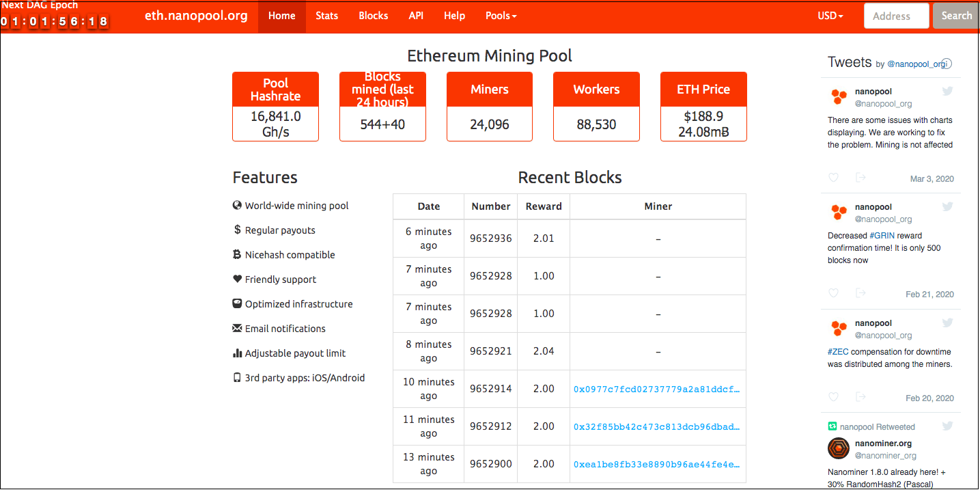Click the bitcoin icon beside Nicehash compatible
The image size is (980, 492).
(x=237, y=254)
